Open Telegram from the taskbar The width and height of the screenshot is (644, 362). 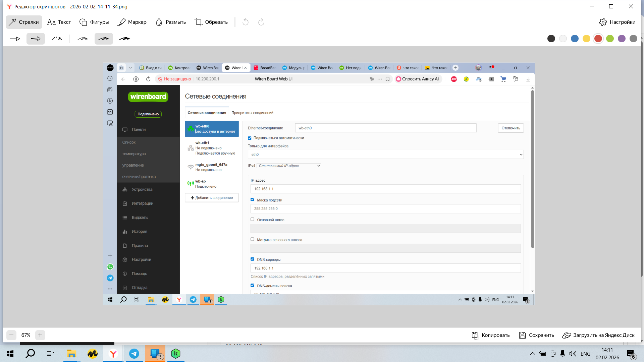[134, 354]
